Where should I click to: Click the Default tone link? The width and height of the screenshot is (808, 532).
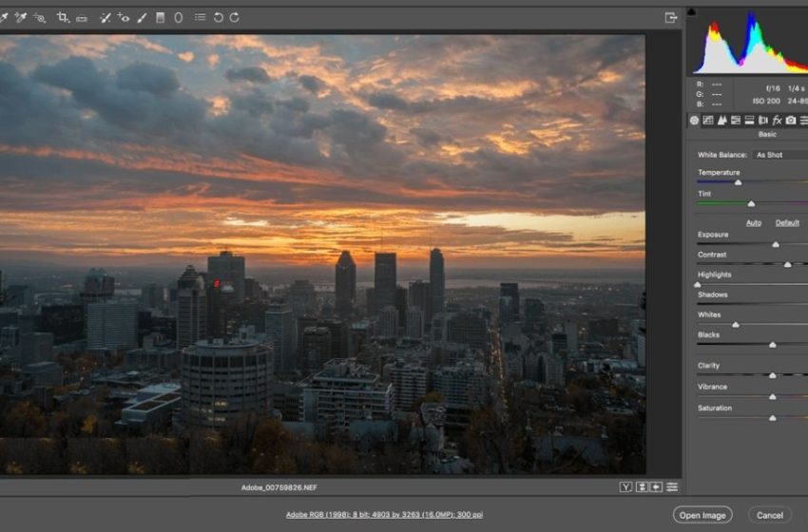click(x=787, y=222)
